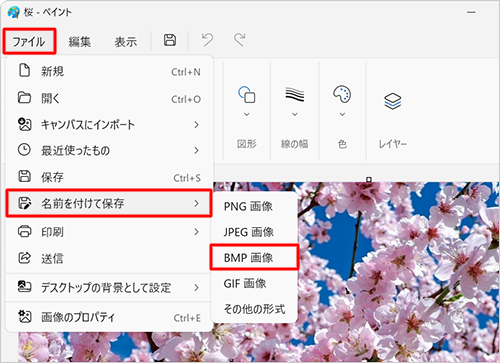The height and width of the screenshot is (363, 500).
Task: Open the レイヤー layers panel icon
Action: coord(393,101)
